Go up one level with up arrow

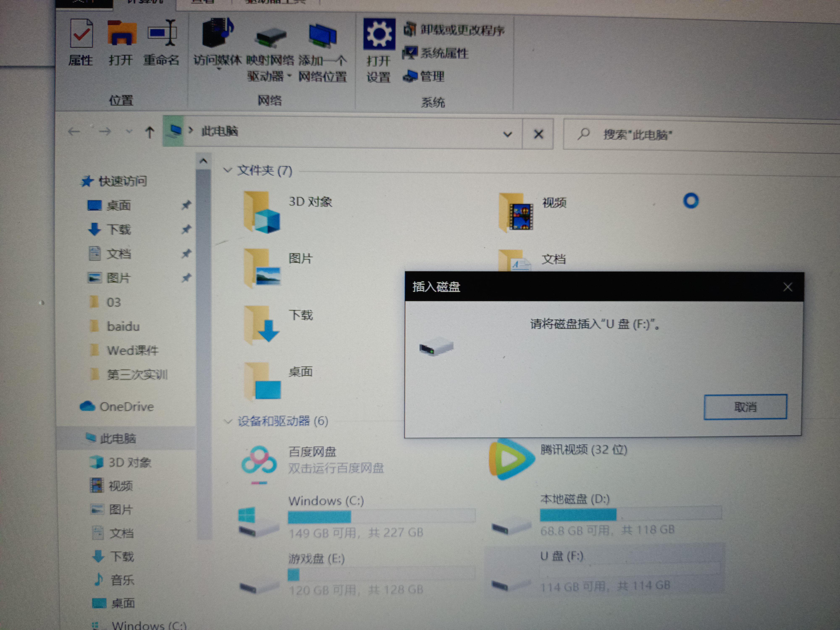point(150,132)
